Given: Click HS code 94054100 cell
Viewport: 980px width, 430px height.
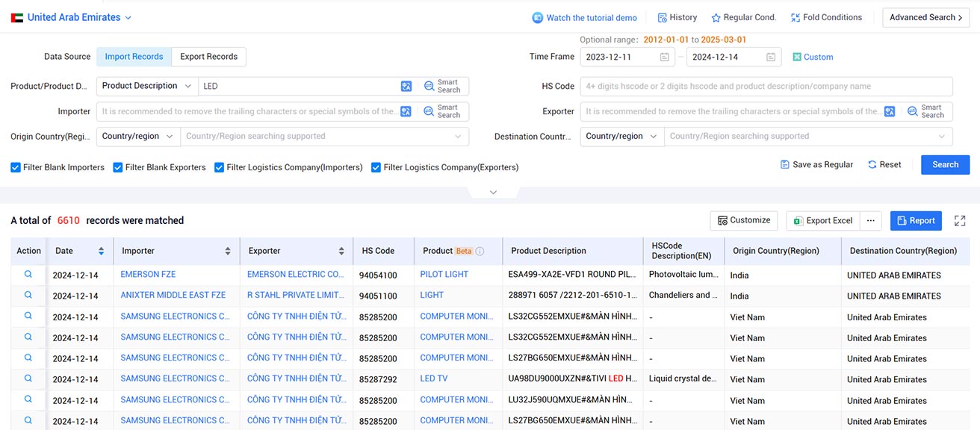Looking at the screenshot, I should 378,275.
